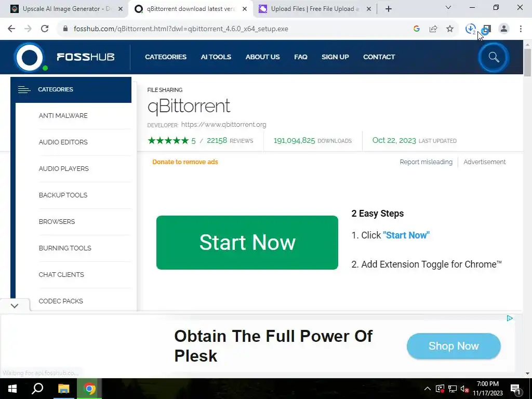Go to ABOUT US page
The image size is (532, 399).
[x=262, y=57]
